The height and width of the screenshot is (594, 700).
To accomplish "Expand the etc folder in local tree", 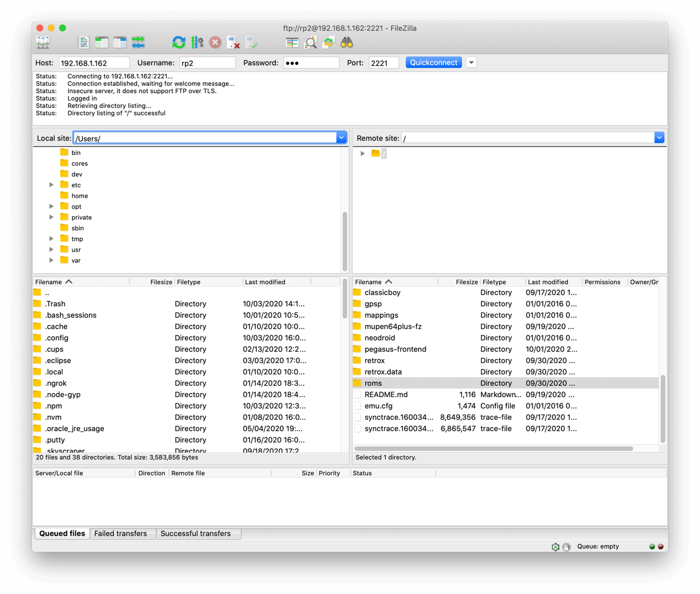I will tap(52, 185).
